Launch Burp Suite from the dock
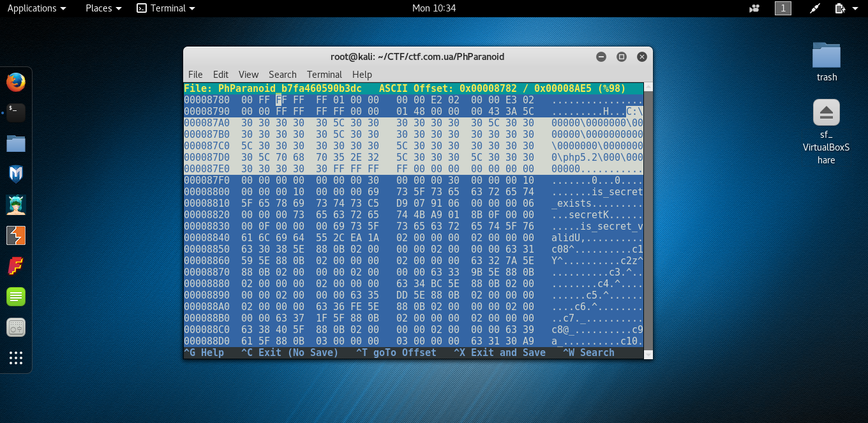 coord(16,235)
